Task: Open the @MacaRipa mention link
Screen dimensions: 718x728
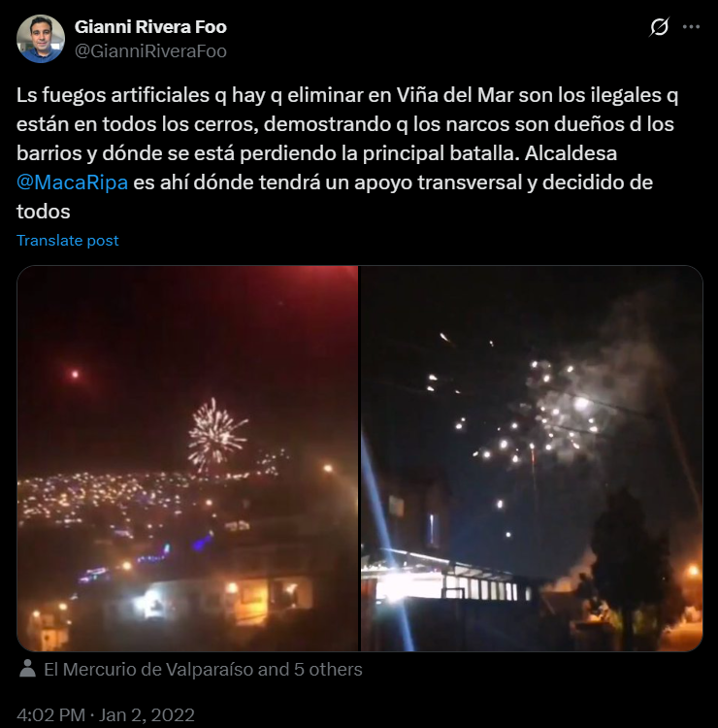Action: tap(72, 182)
